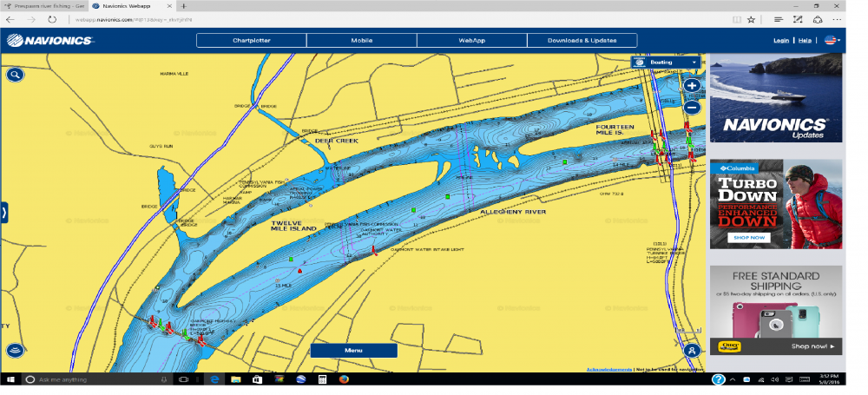
Task: Click the Navionics Updates ad banner
Action: tap(776, 98)
